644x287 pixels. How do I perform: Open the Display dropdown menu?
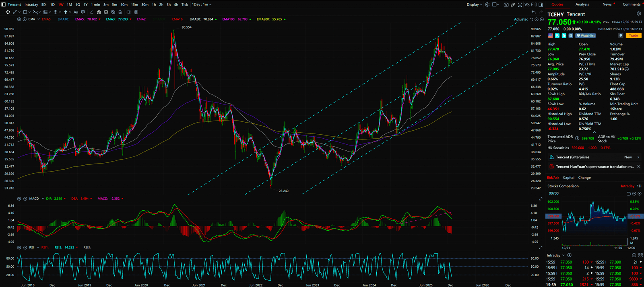[x=474, y=4]
